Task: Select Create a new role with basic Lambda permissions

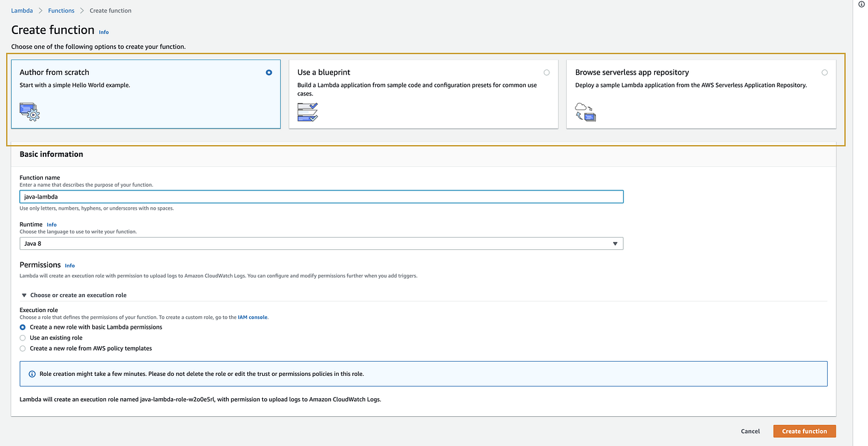Action: click(22, 327)
